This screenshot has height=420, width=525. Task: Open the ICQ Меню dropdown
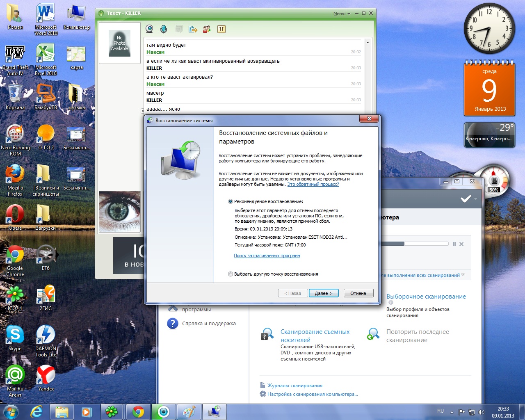(342, 14)
